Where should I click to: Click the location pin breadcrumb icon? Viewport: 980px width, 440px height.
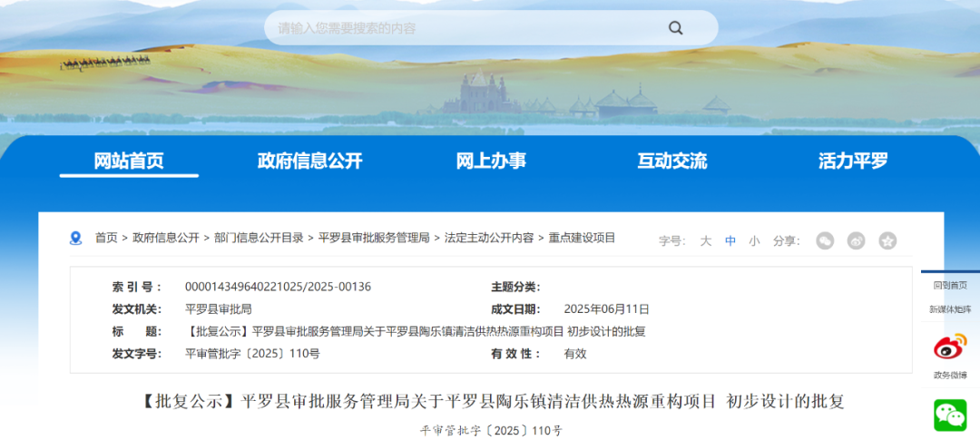(x=75, y=238)
